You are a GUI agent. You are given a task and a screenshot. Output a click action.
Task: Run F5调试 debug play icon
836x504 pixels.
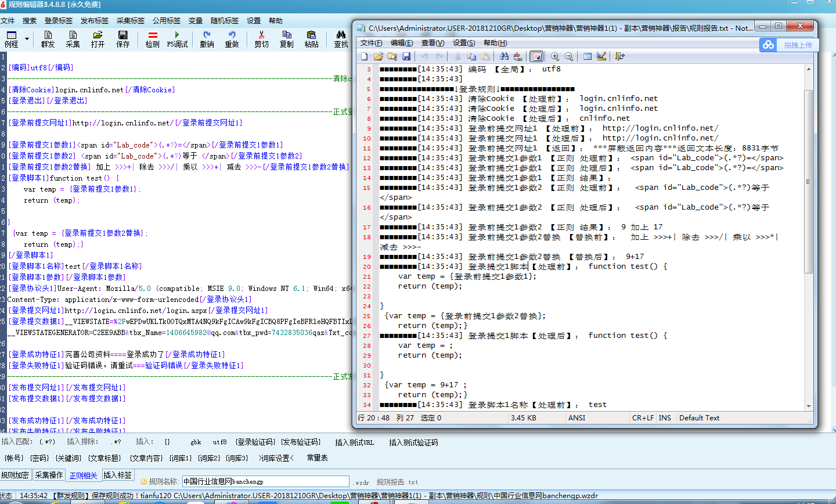[x=177, y=35]
